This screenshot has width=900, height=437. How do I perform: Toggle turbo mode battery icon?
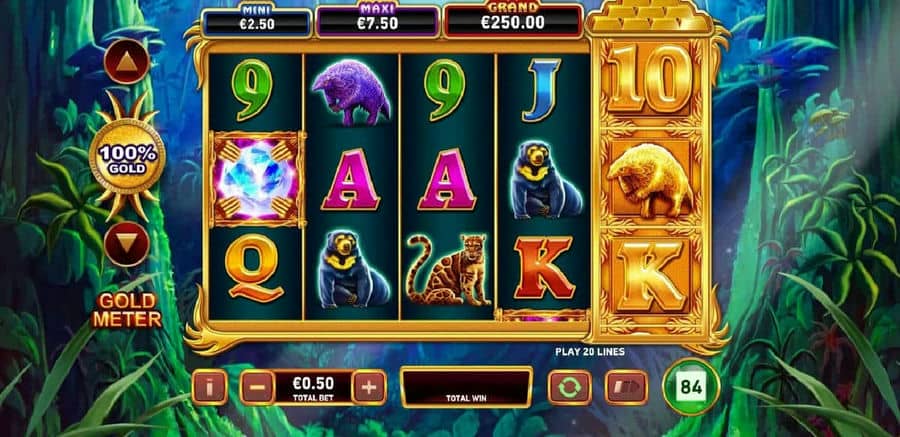[626, 388]
